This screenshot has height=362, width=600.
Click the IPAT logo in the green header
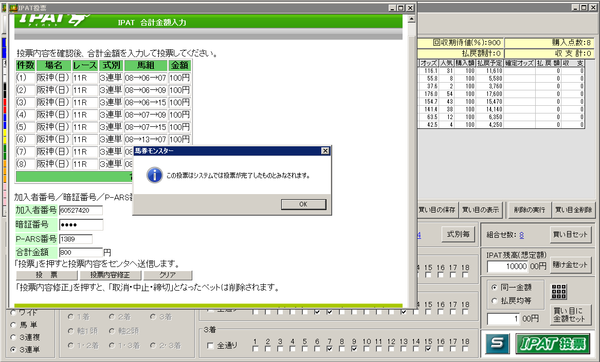tap(54, 19)
